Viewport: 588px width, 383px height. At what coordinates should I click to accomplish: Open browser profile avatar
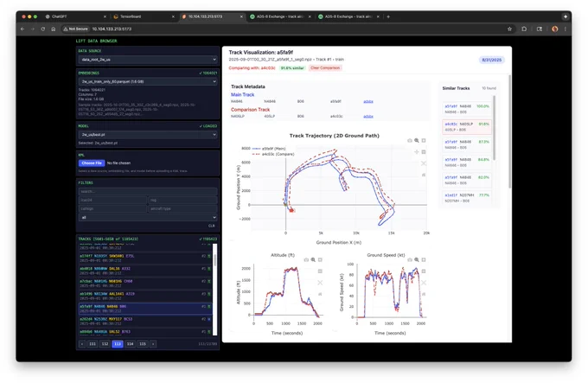555,29
